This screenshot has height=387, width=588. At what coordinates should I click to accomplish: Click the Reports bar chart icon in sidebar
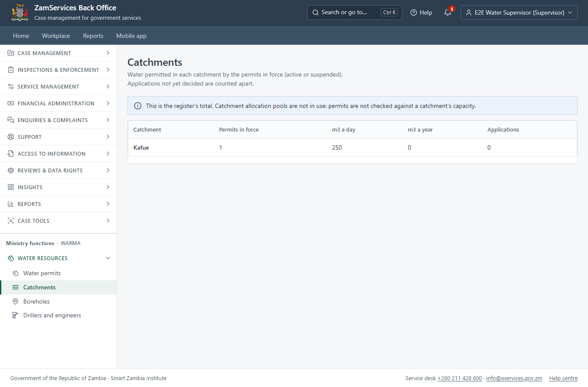coord(11,204)
